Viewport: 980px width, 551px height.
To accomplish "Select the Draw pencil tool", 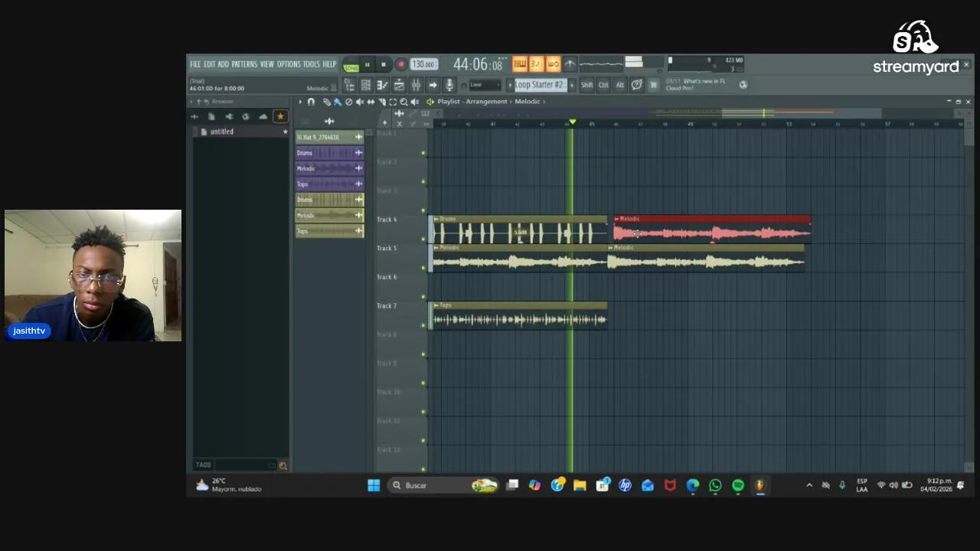I will pos(327,102).
